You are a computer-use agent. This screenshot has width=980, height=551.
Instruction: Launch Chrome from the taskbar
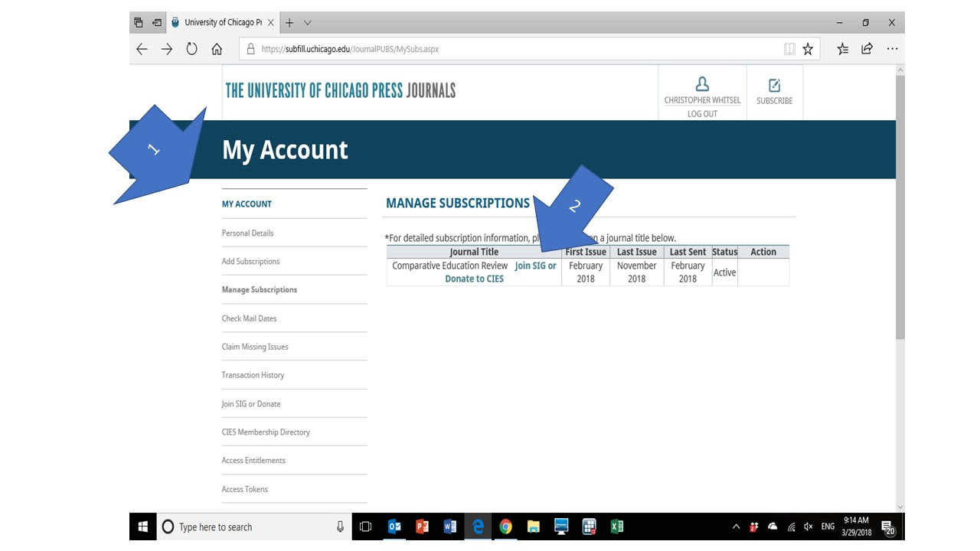click(x=505, y=527)
